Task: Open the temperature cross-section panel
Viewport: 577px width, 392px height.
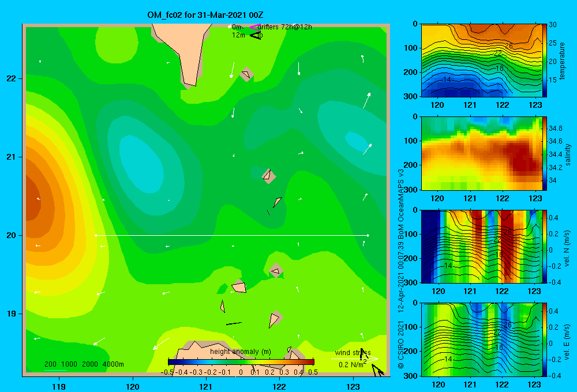Action: tap(482, 61)
